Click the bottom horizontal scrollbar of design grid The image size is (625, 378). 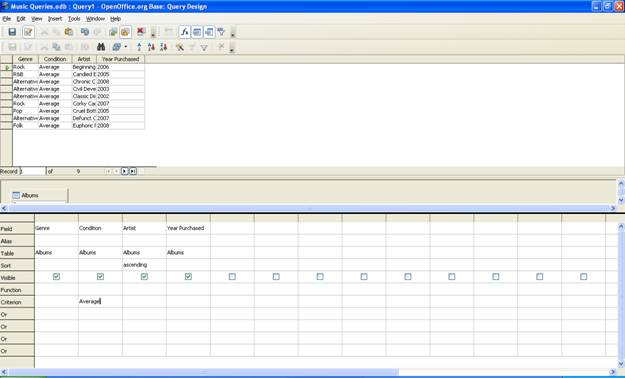coord(310,372)
